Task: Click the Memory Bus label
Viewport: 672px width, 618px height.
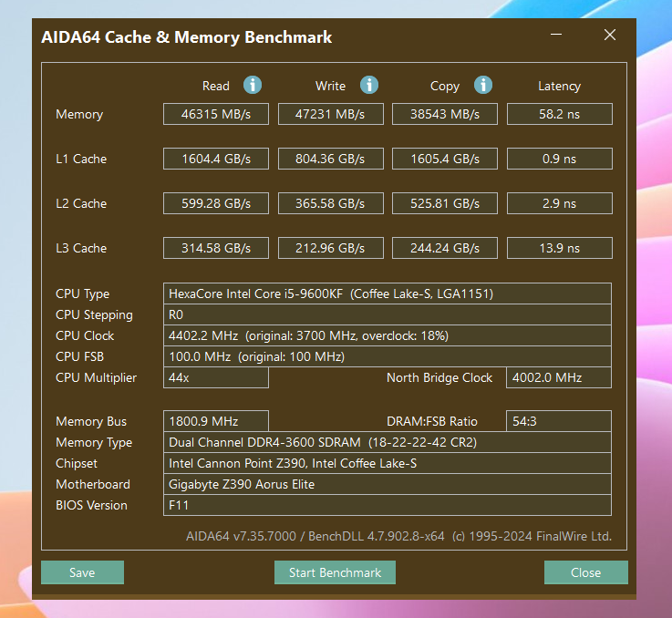Action: point(91,422)
